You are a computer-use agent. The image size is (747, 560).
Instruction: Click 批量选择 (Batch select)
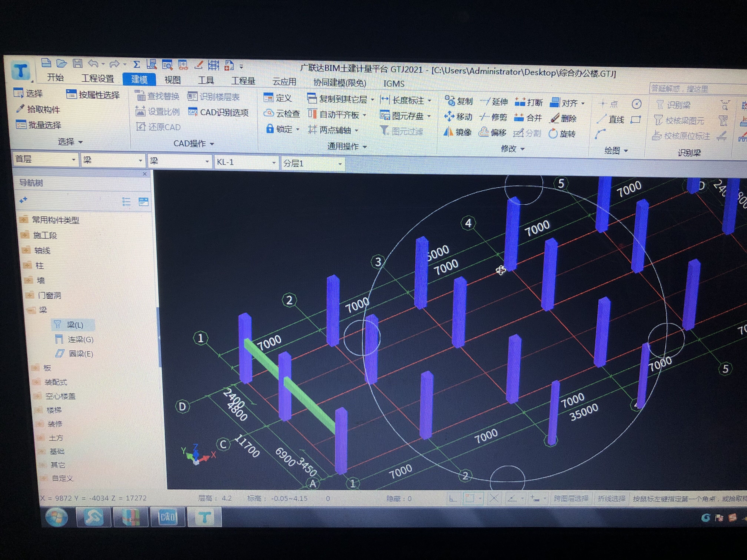(39, 125)
